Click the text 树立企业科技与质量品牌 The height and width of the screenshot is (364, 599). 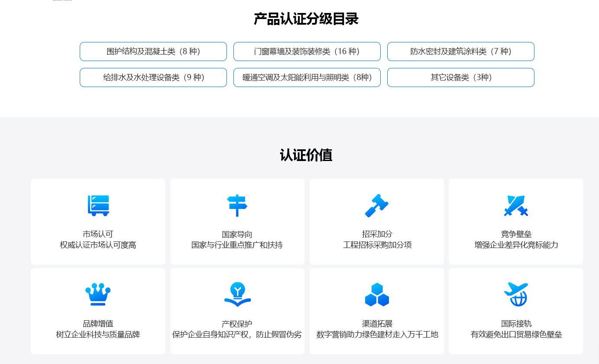98,335
